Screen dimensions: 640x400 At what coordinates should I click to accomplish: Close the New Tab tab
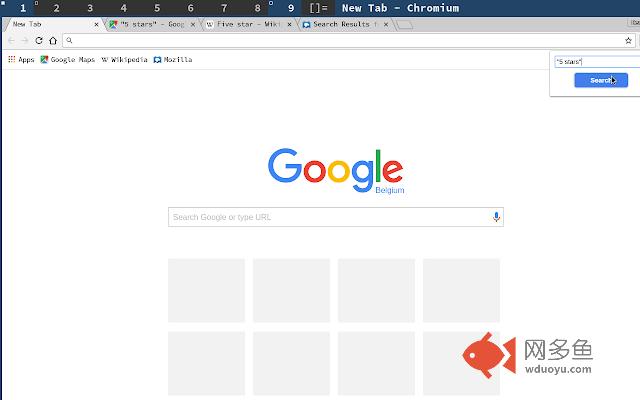point(96,24)
